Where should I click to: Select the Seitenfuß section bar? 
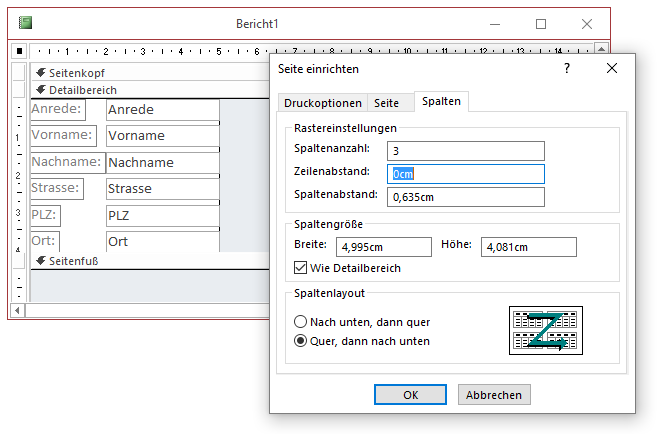tap(150, 261)
